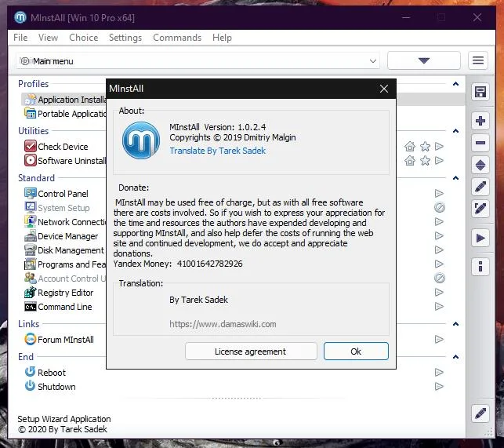Click the minus remove item icon
Viewport: 504px width, 448px height.
pos(480,143)
